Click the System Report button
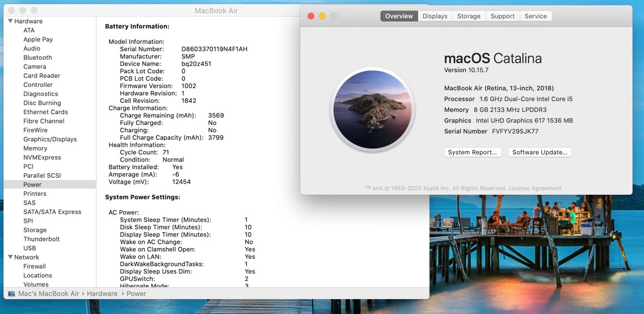This screenshot has height=314, width=644. tap(472, 152)
